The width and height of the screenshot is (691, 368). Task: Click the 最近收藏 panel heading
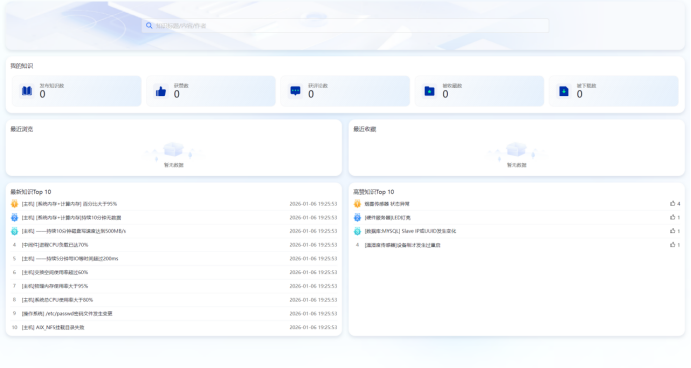tap(364, 129)
